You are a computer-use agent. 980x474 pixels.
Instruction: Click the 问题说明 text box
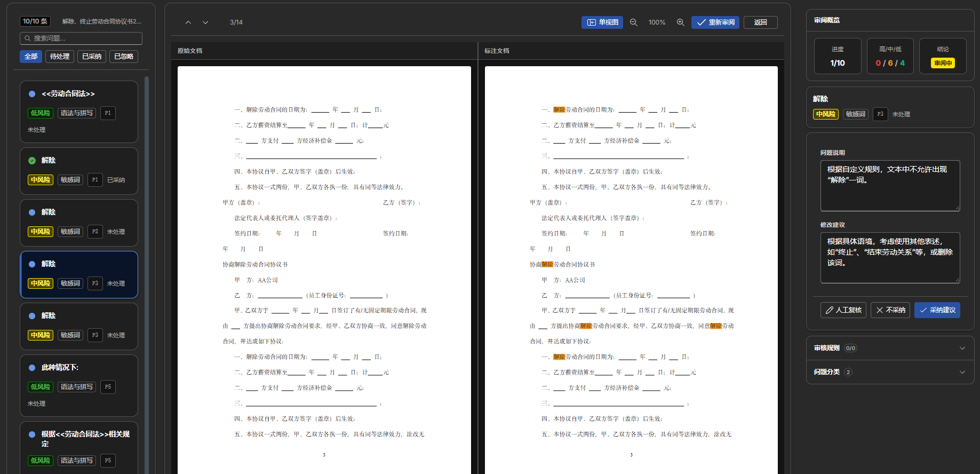[890, 186]
